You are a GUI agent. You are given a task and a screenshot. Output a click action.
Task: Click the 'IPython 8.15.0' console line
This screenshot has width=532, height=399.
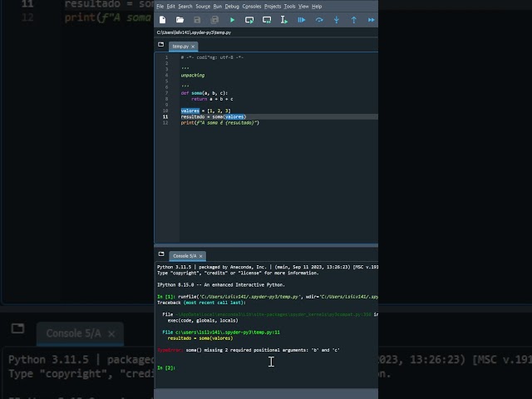coord(221,285)
